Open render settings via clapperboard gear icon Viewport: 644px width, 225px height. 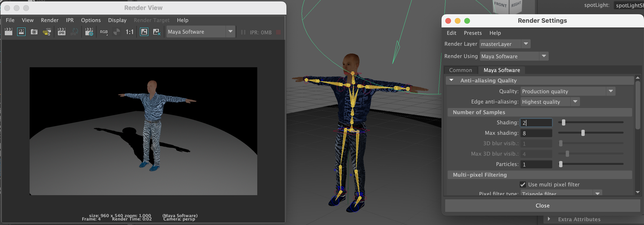point(89,32)
